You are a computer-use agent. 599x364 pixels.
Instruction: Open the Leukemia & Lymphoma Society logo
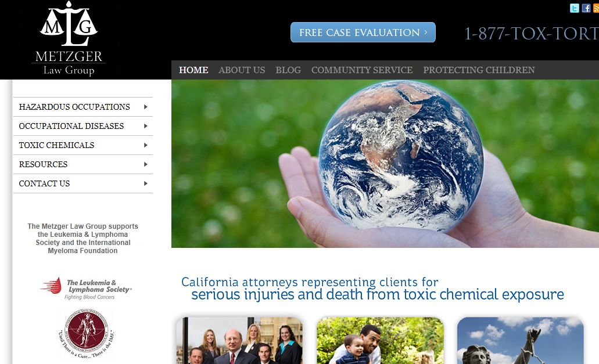pyautogui.click(x=86, y=288)
